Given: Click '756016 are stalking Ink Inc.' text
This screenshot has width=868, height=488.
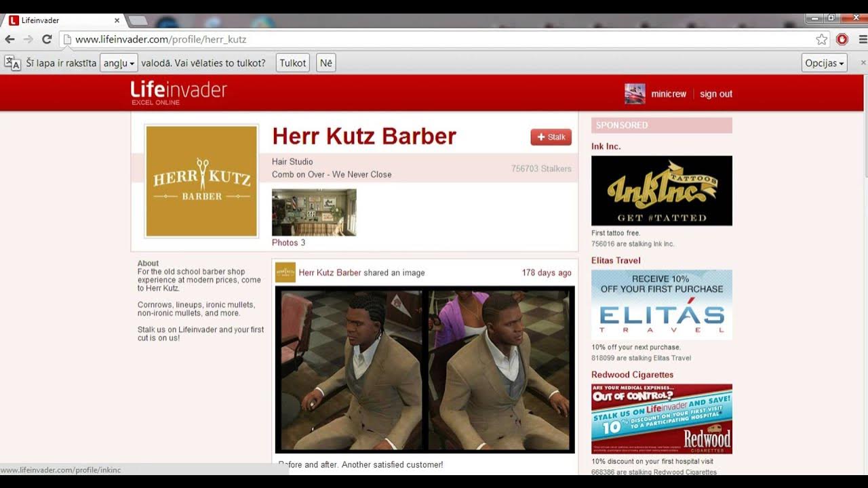Looking at the screenshot, I should click(x=633, y=244).
